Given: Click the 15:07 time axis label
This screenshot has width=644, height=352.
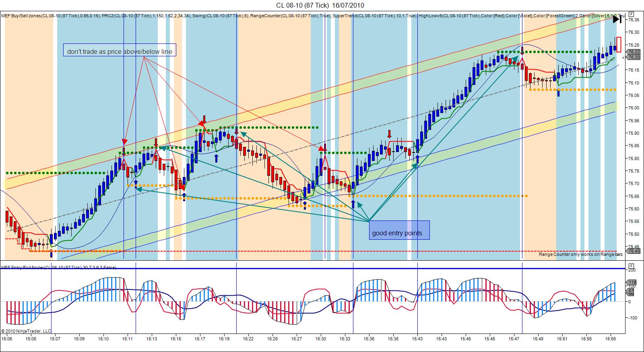Looking at the screenshot, I should click(55, 339).
